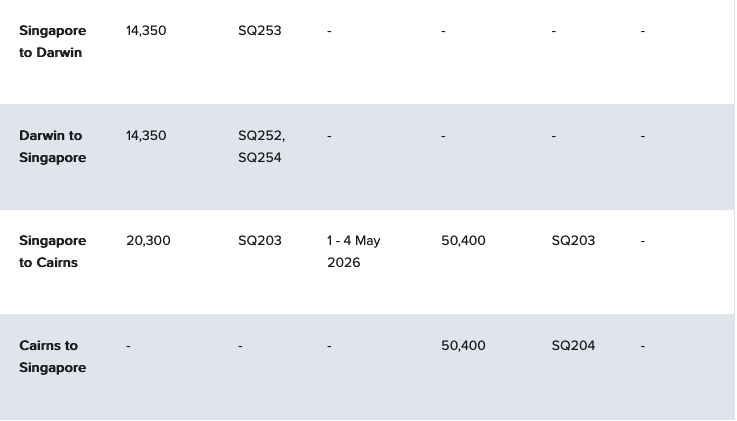737x421 pixels.
Task: Select the 1 - 4 May 2026 date range
Action: click(353, 251)
